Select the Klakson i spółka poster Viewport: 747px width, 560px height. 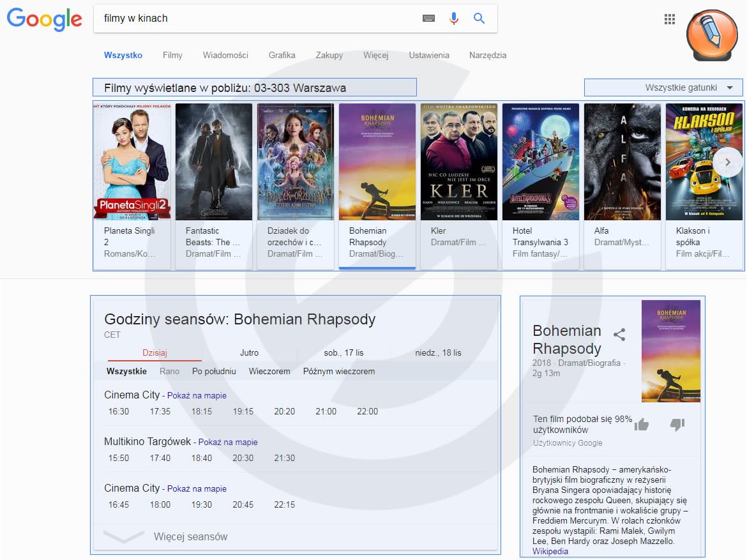704,162
